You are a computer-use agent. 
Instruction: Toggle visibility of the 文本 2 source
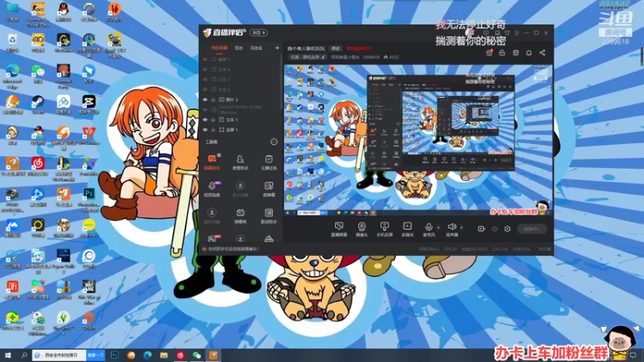point(205,89)
